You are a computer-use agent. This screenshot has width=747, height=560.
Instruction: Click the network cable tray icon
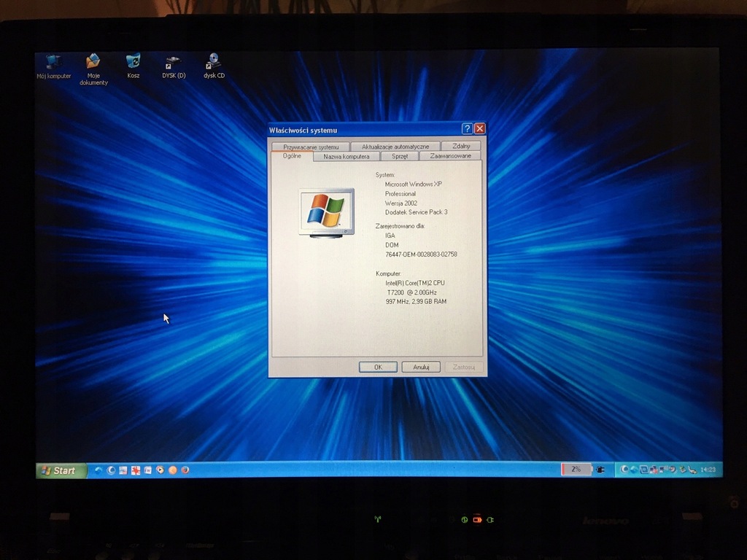[x=692, y=470]
